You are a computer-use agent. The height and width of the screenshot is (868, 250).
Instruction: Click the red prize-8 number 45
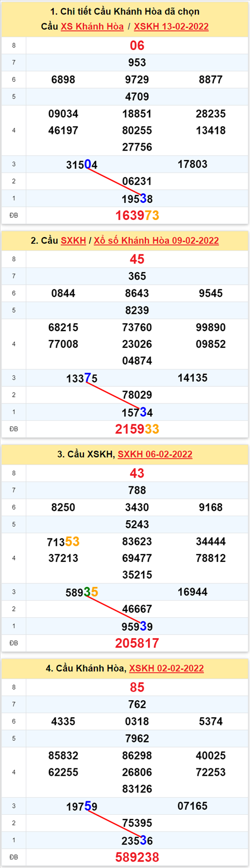coord(137,259)
